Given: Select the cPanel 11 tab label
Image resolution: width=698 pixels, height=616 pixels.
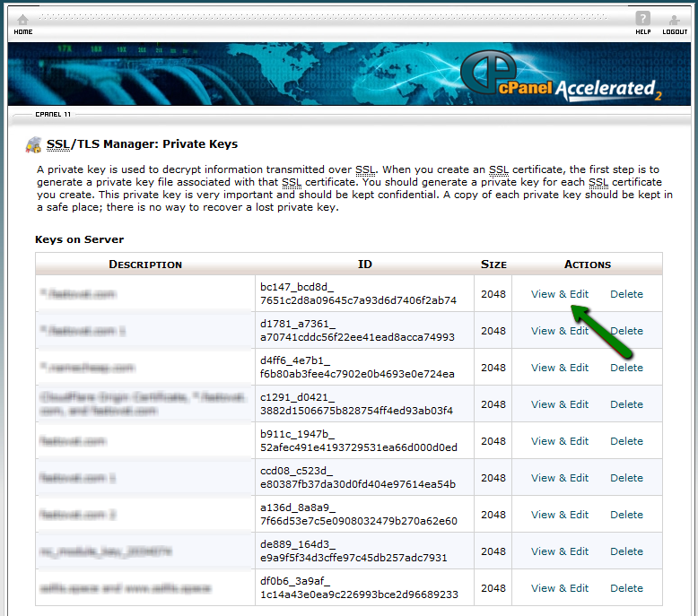Looking at the screenshot, I should 53,115.
